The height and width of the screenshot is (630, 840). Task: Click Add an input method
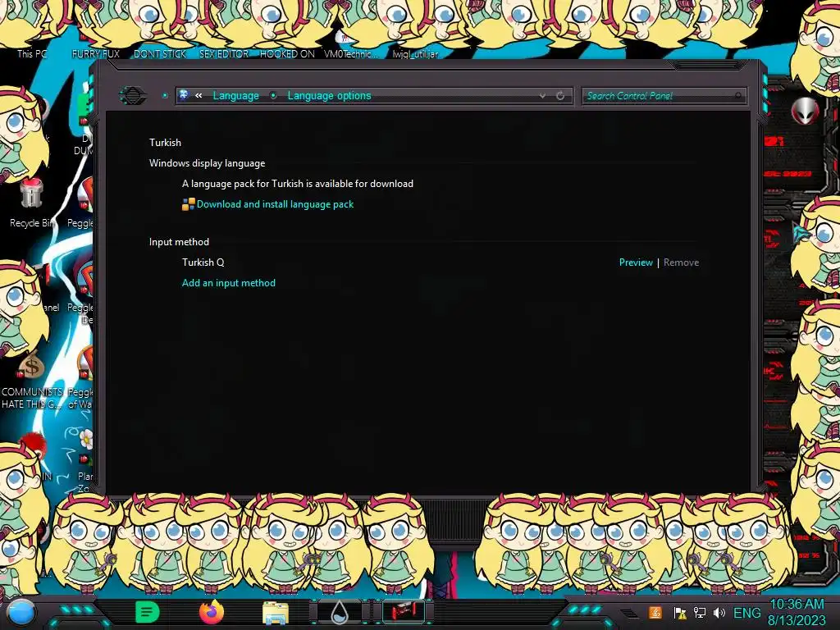pyautogui.click(x=229, y=283)
